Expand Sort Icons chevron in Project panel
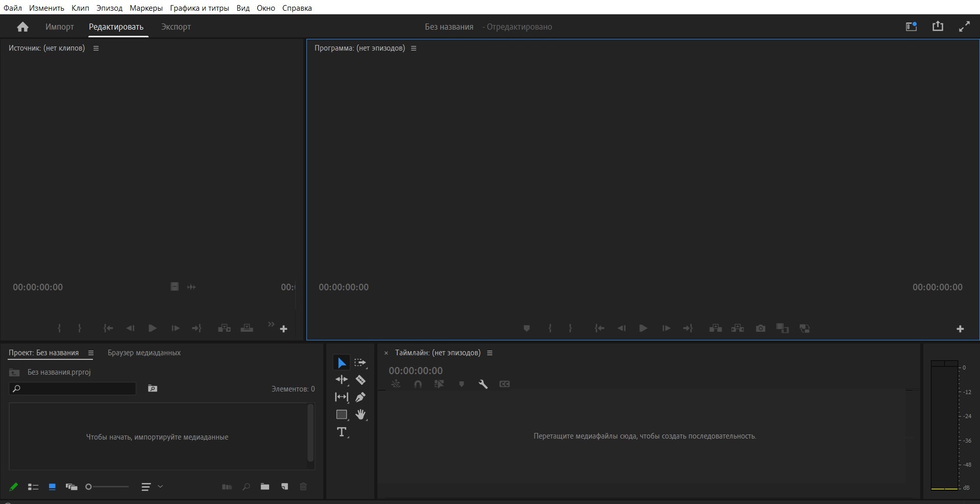Image resolution: width=980 pixels, height=504 pixels. (160, 486)
